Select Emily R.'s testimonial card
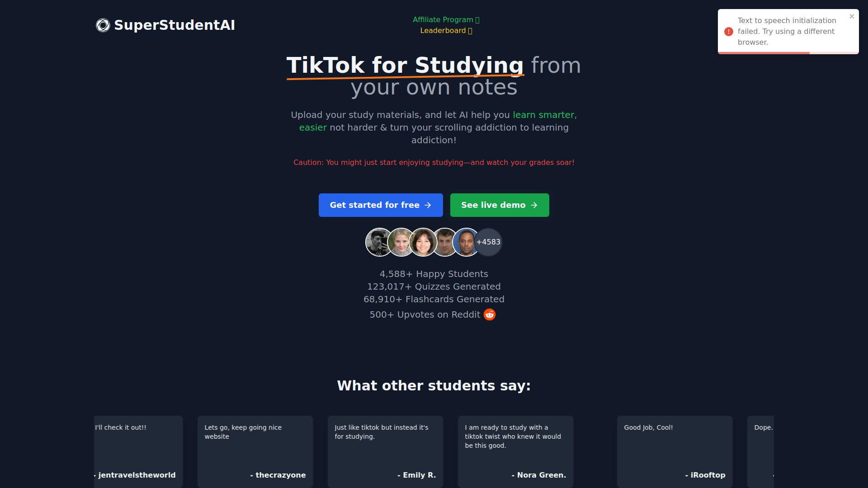Image resolution: width=868 pixels, height=488 pixels. point(385,451)
